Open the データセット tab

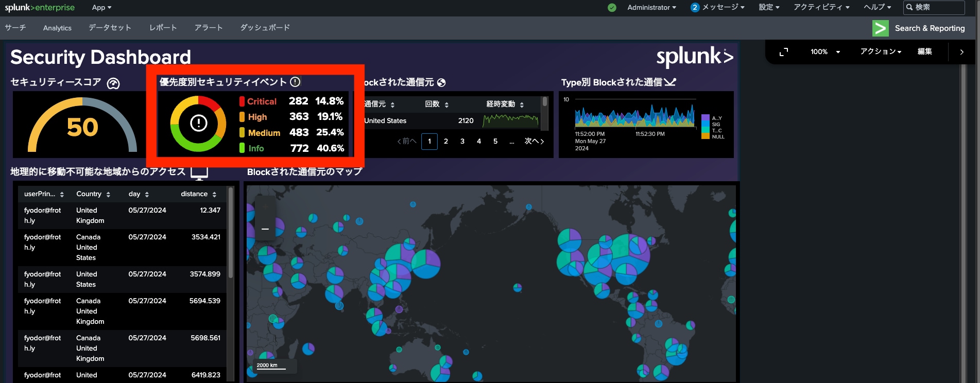pos(110,28)
